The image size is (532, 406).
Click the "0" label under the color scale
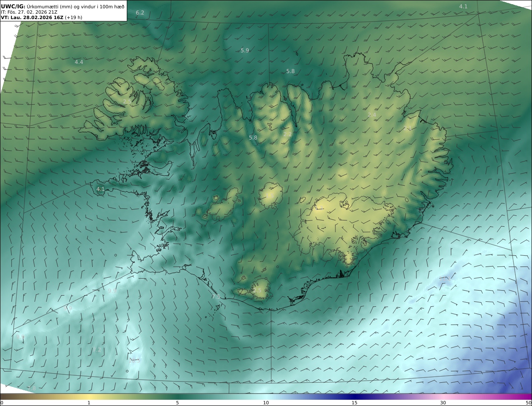point(2,403)
